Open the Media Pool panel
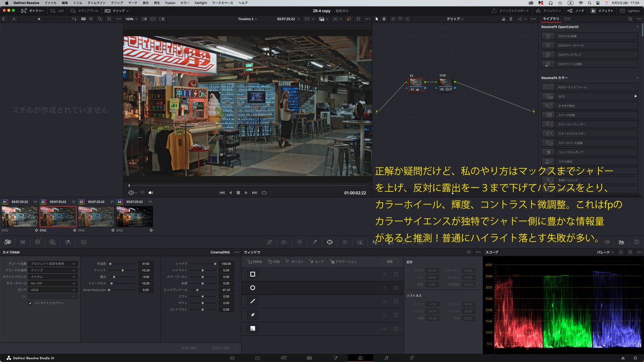The height and width of the screenshot is (362, 644). (x=84, y=11)
